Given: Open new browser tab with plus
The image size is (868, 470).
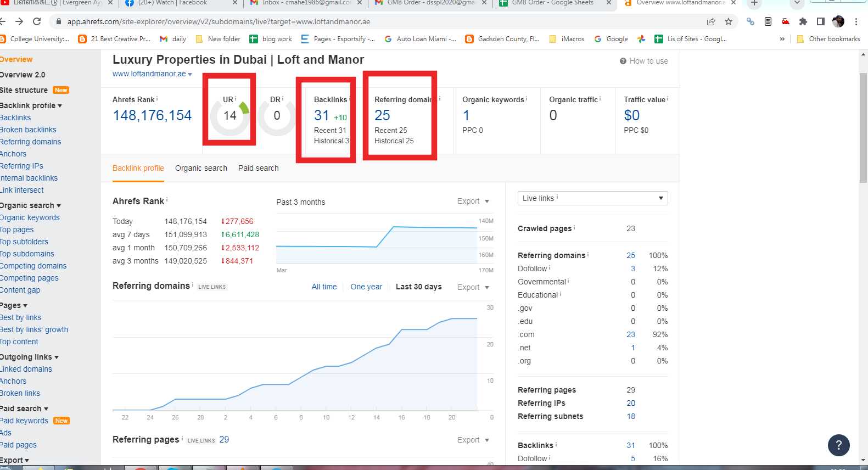Looking at the screenshot, I should (754, 3).
